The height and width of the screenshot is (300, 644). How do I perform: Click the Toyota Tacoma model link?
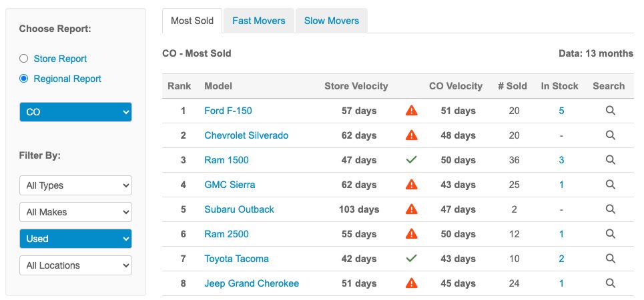236,259
